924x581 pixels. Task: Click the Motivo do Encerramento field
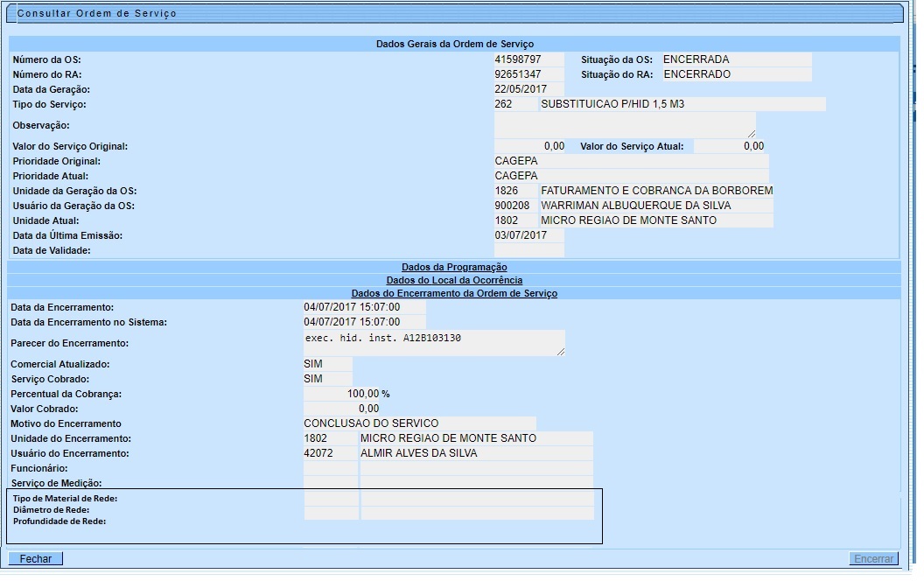point(419,423)
